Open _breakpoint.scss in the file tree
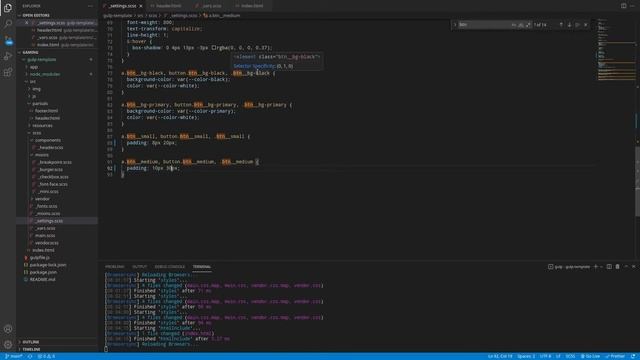 click(x=55, y=162)
